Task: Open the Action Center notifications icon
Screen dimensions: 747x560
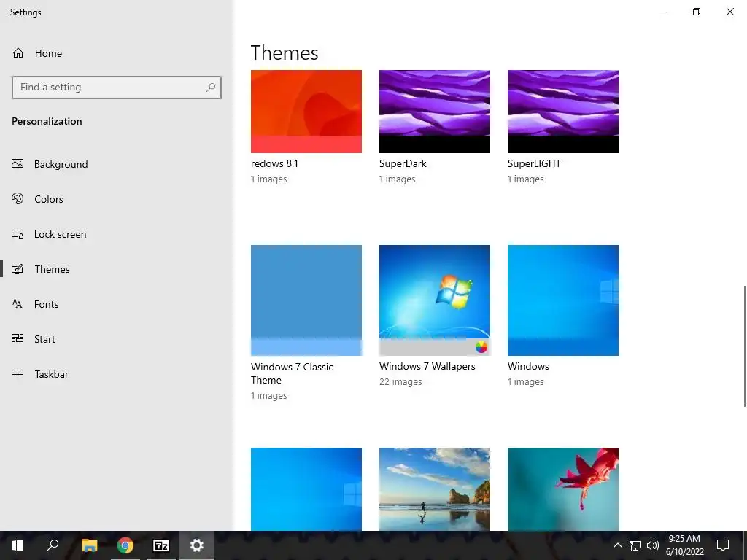Action: [723, 545]
